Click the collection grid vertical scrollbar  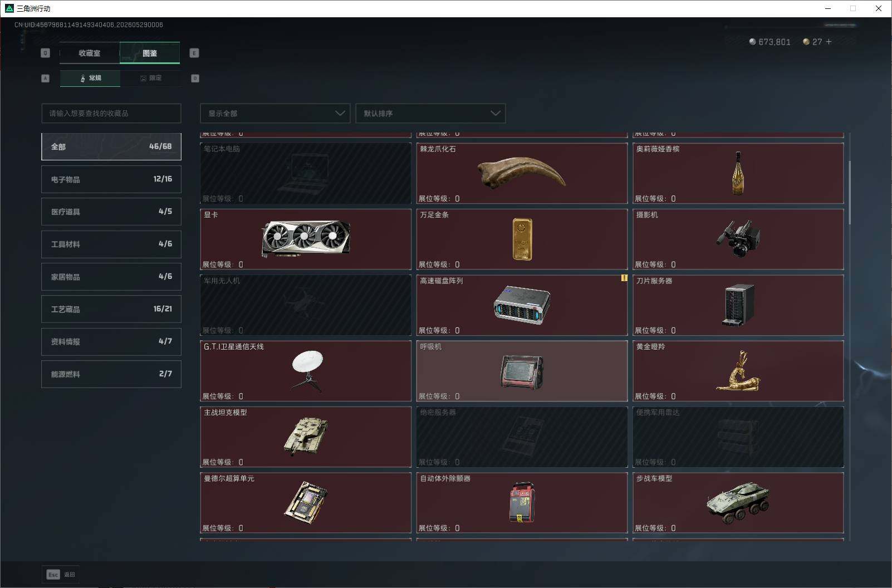pos(849,193)
